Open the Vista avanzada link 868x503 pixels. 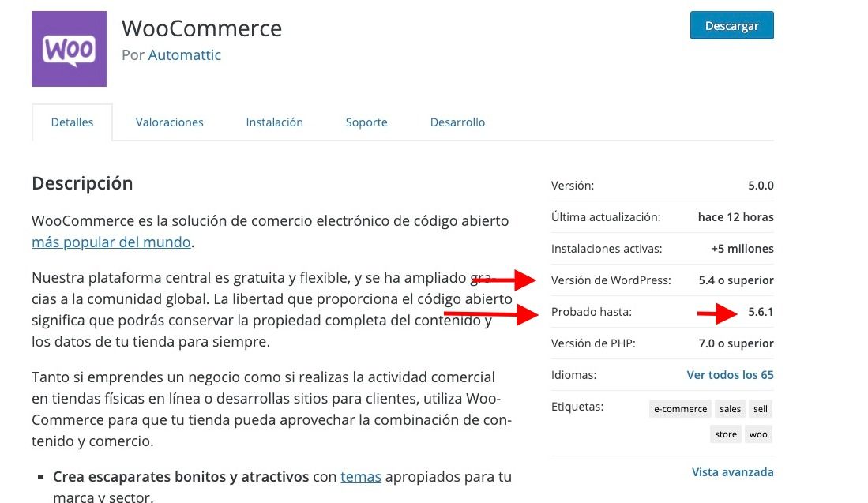732,472
